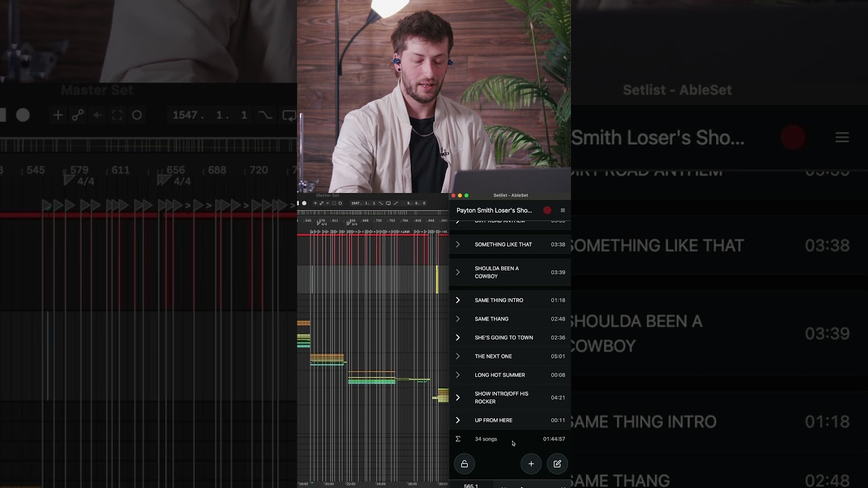The width and height of the screenshot is (868, 488).
Task: Expand the SOMETHING LIKE THAT chevron
Action: [x=458, y=244]
